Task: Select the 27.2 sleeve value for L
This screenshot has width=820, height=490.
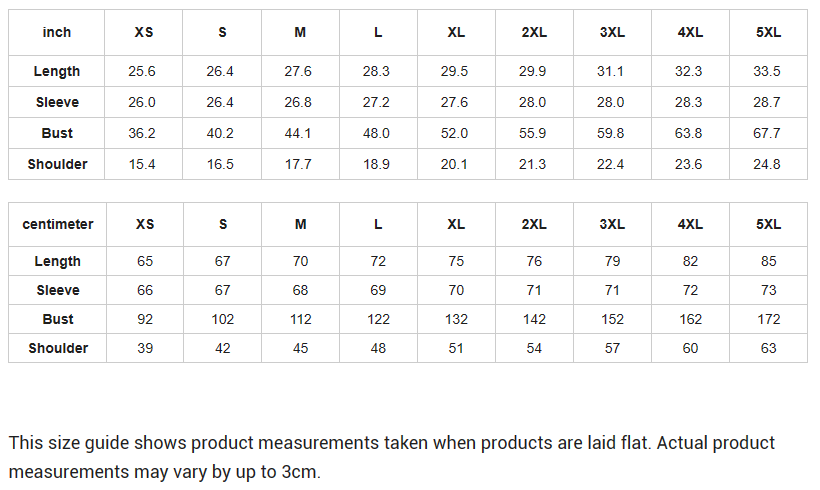Action: click(x=378, y=102)
